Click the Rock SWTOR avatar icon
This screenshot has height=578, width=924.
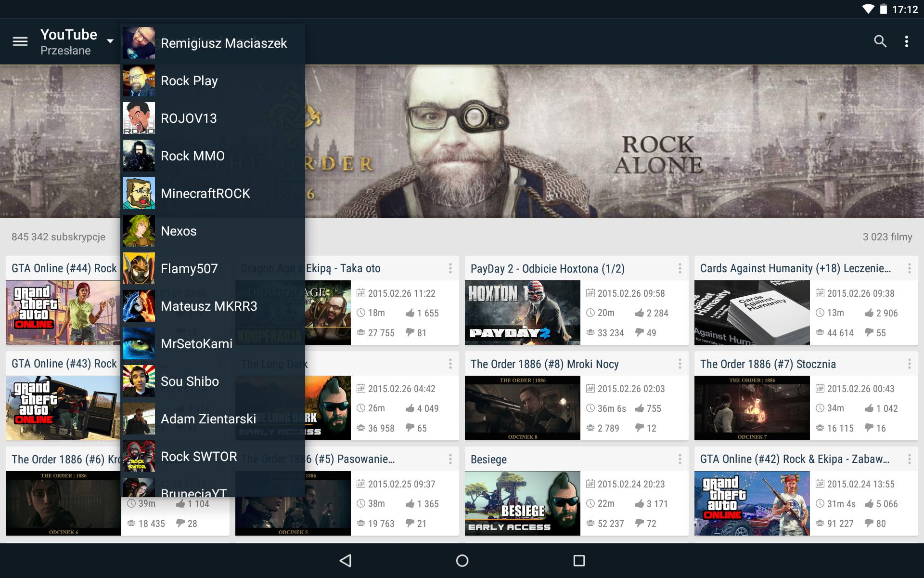[x=139, y=457]
